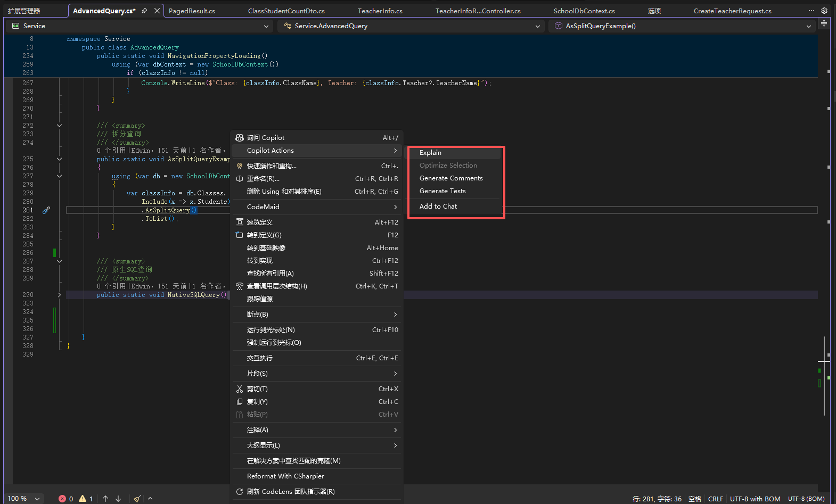Click Reformat With CSharpier
Screen dimensions: 836x504
(x=285, y=476)
